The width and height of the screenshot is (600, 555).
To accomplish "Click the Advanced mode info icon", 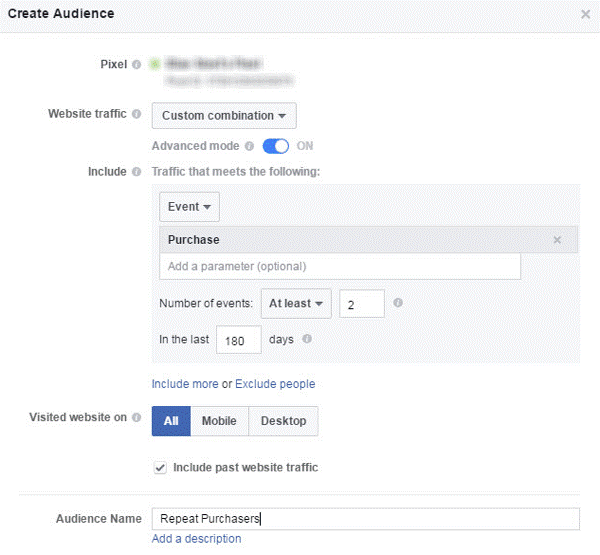I will pos(249,146).
